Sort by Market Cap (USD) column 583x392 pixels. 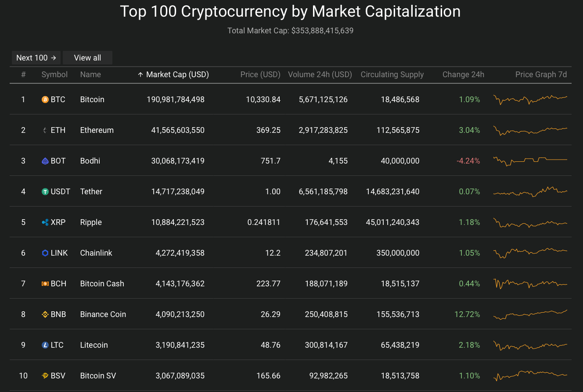(x=173, y=75)
